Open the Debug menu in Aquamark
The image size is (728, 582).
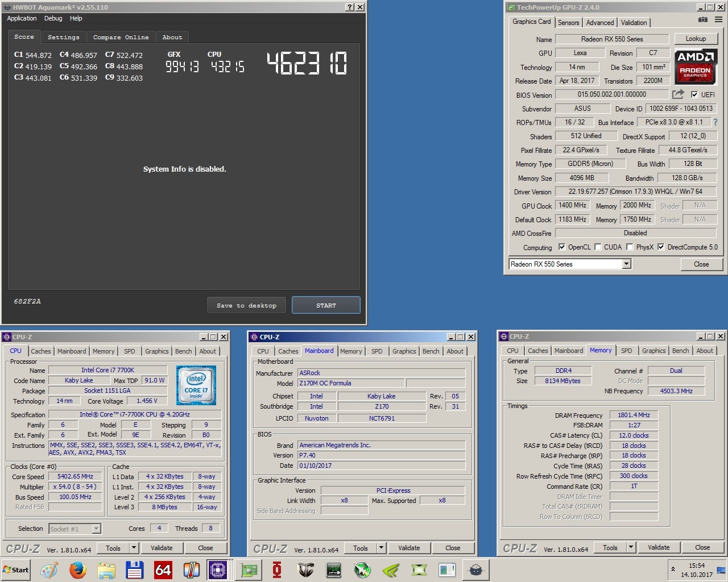click(x=53, y=18)
